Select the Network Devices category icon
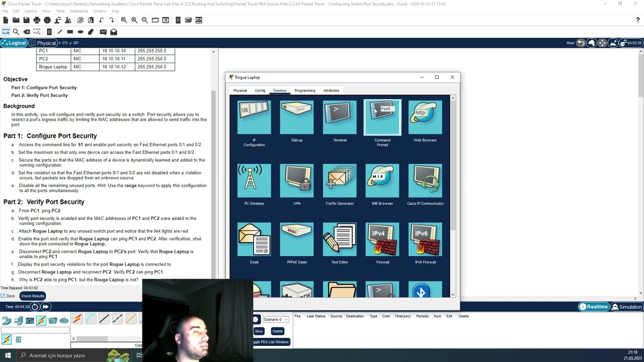This screenshot has height=362, width=644. (7, 320)
